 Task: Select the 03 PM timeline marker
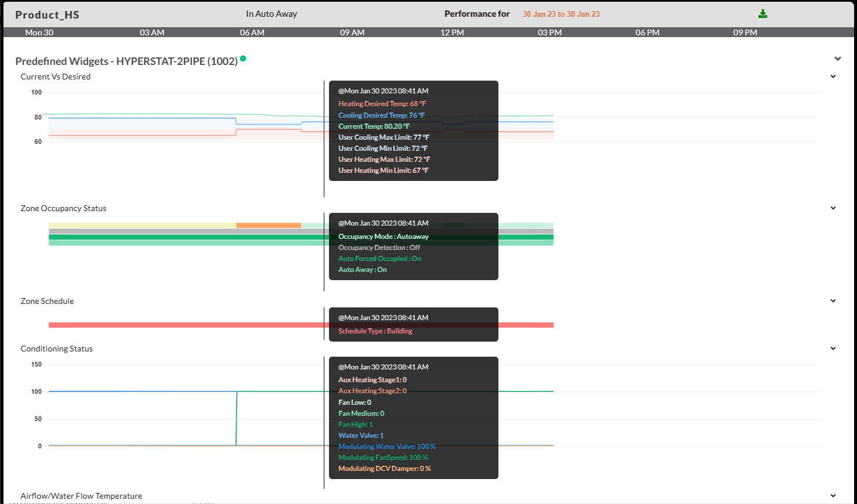pyautogui.click(x=549, y=32)
